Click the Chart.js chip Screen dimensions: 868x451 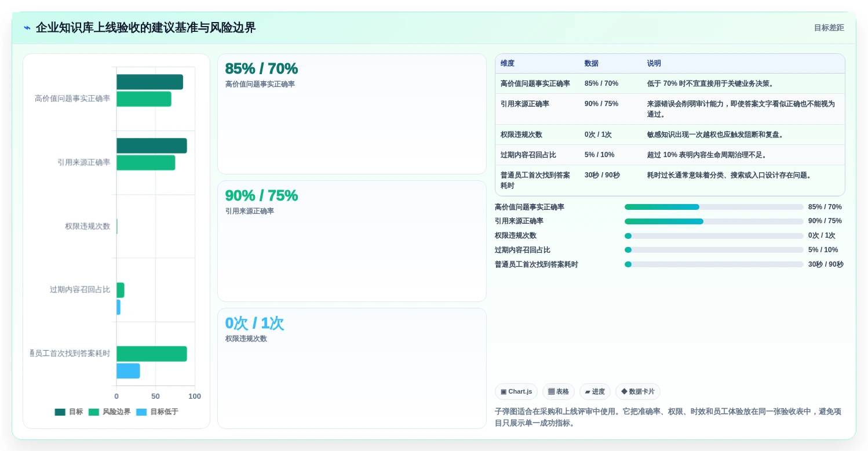click(x=516, y=392)
